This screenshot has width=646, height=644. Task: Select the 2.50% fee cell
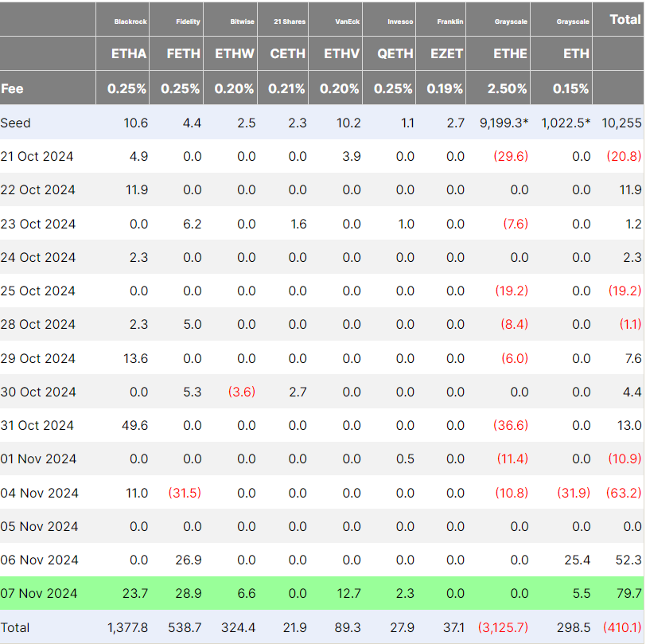pos(508,88)
